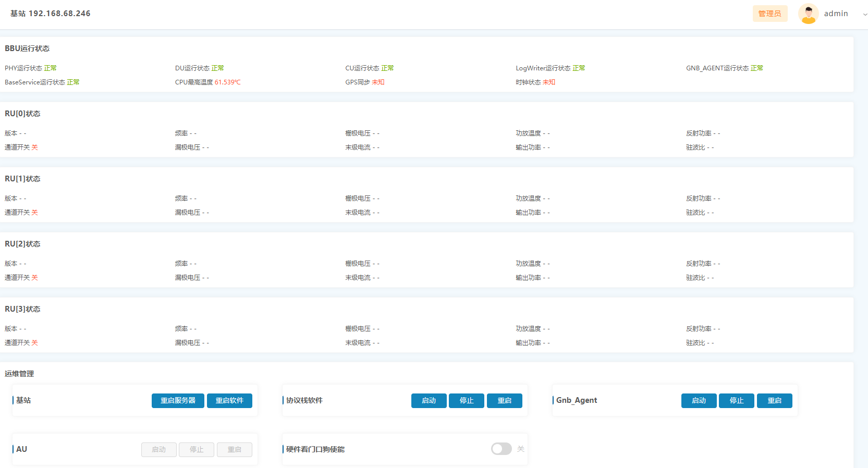
Task: Stop Gnb_Agent with 停止 button
Action: pos(737,400)
